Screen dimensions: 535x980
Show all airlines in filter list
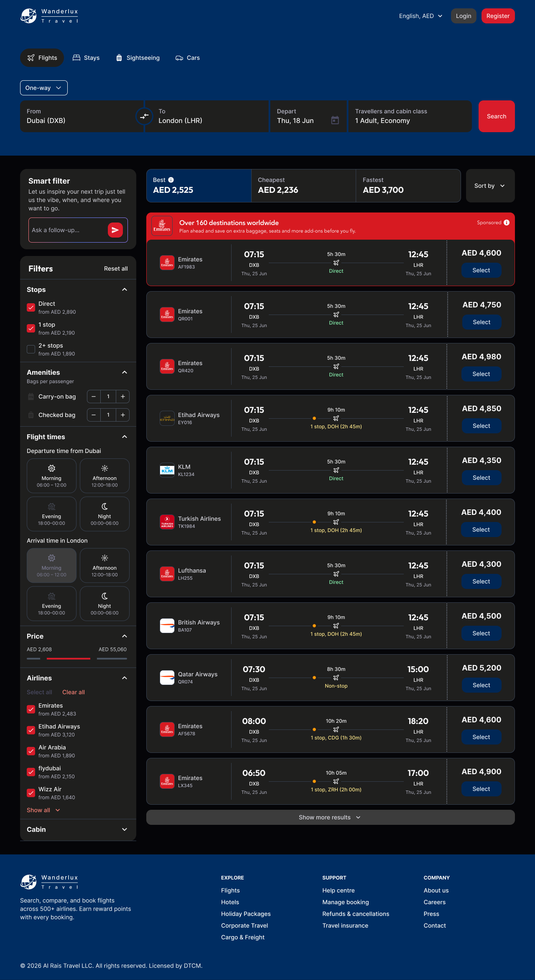(x=43, y=810)
